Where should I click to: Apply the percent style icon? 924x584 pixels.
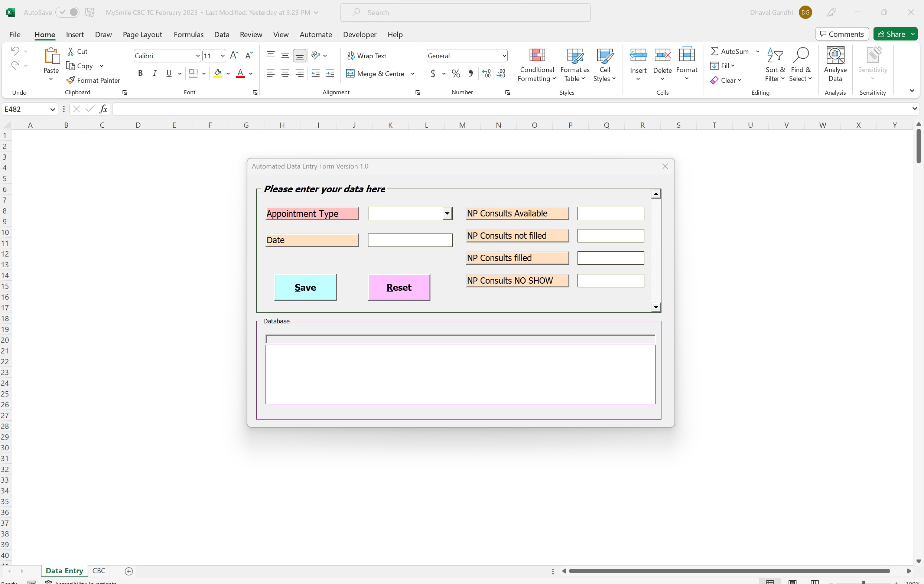pos(456,74)
